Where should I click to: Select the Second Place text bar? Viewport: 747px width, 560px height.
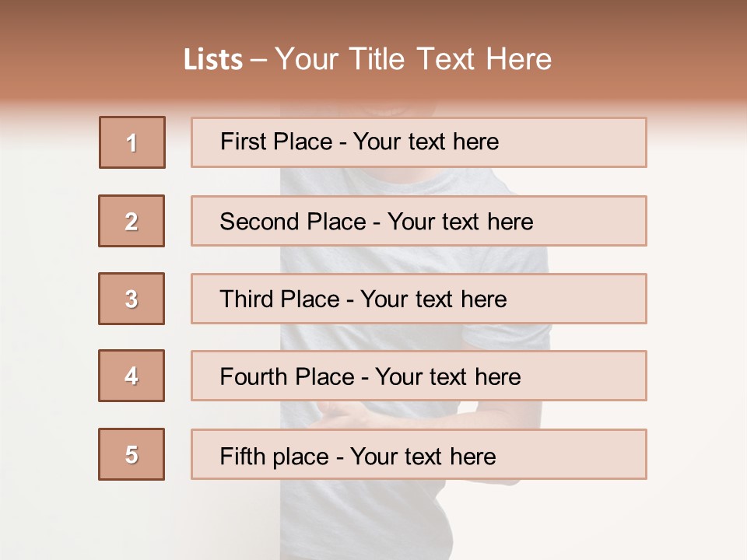(x=419, y=221)
